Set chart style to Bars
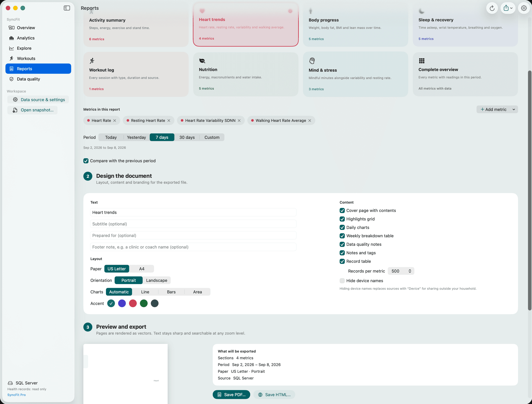The width and height of the screenshot is (532, 404). [x=171, y=292]
